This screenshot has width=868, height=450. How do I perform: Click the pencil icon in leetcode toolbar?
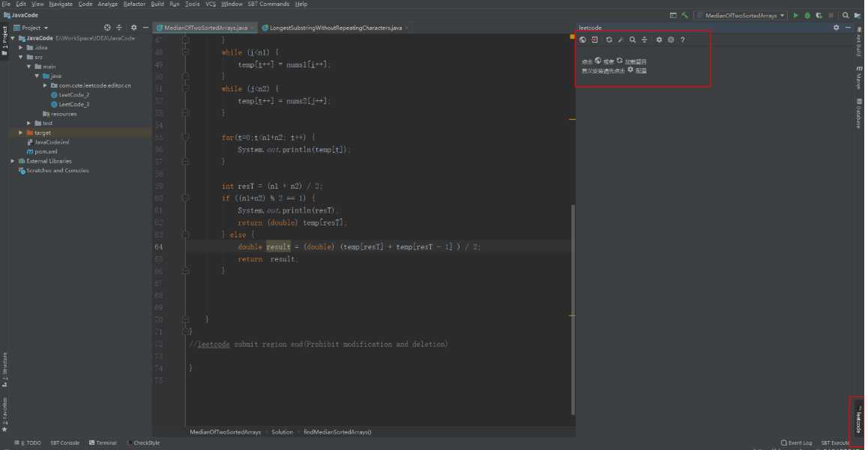pos(621,40)
